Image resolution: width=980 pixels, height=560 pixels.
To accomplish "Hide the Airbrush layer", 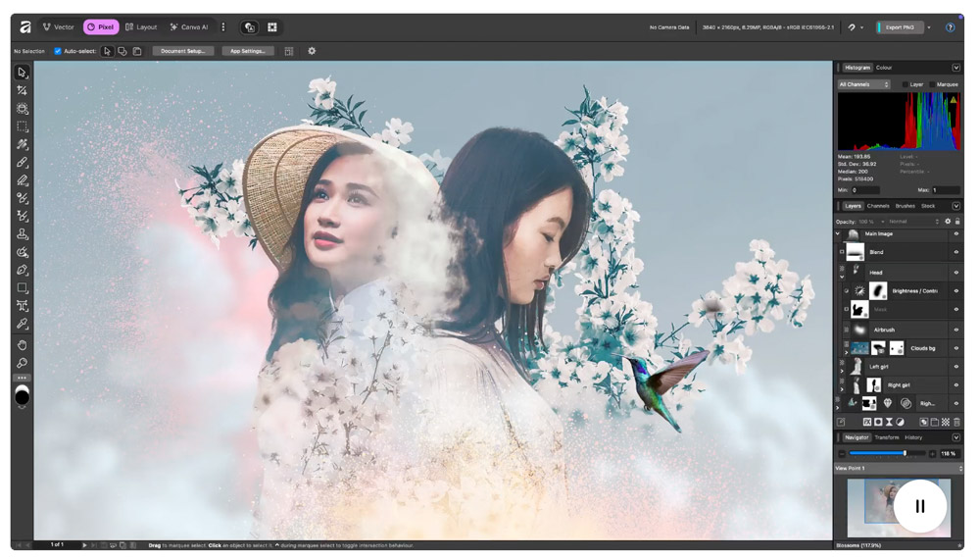I will (955, 330).
